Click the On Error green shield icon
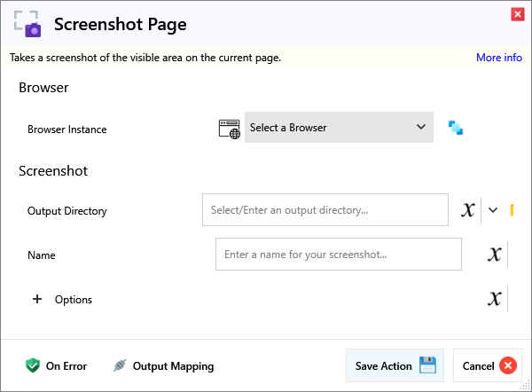This screenshot has width=532, height=392. (33, 365)
